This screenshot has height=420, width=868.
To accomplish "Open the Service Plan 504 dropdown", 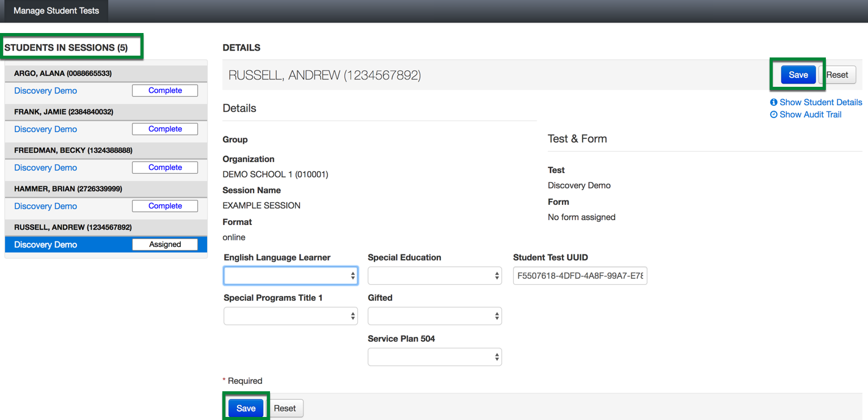I will 434,357.
